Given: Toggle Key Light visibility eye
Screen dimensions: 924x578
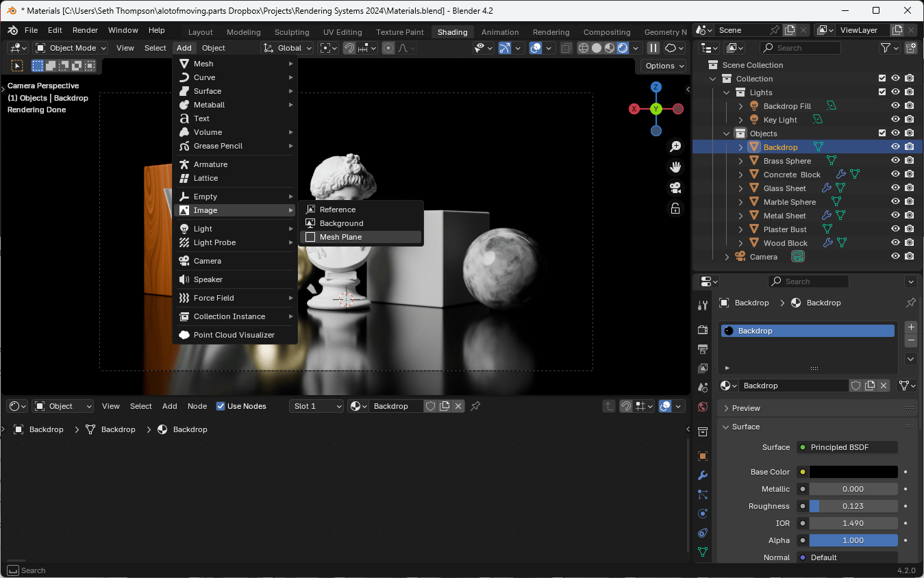Looking at the screenshot, I should click(895, 120).
